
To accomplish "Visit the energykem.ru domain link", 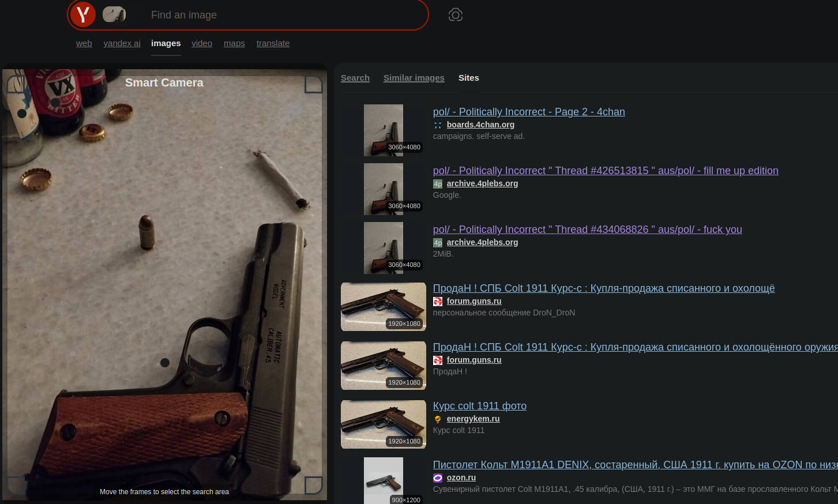I will (x=473, y=419).
